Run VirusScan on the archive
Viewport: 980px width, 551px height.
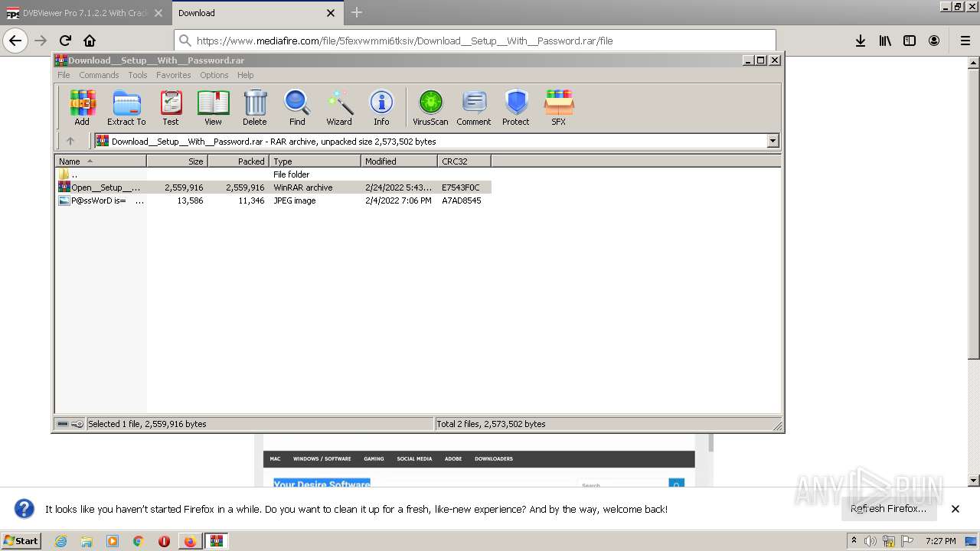point(430,107)
